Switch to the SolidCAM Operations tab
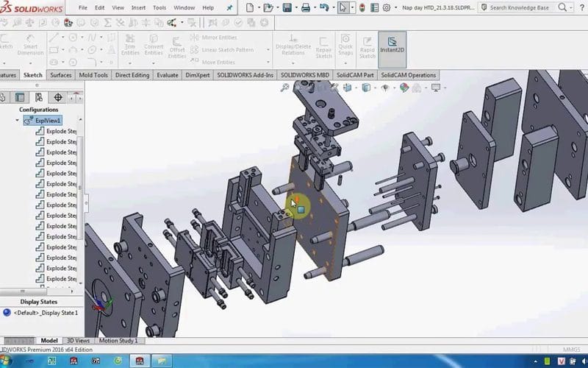Screen dimensions: 588x368 click(x=409, y=75)
